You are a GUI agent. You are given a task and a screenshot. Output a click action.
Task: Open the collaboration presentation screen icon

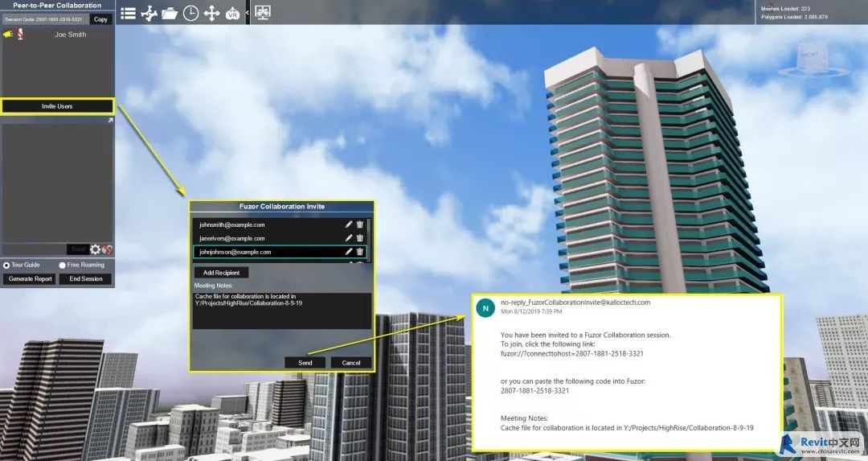pos(262,12)
